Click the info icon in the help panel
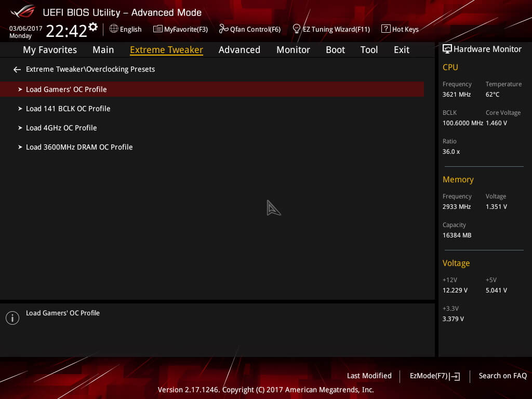The height and width of the screenshot is (399, 532). (12, 318)
